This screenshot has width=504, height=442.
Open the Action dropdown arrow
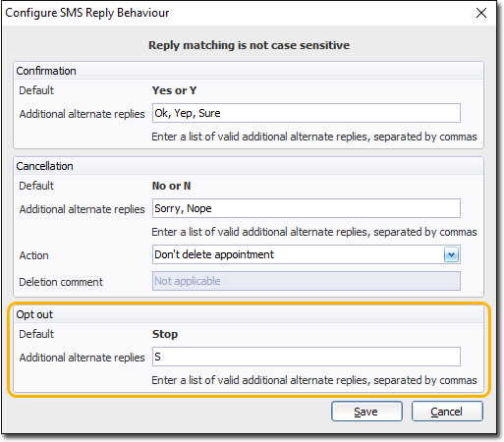click(x=451, y=254)
